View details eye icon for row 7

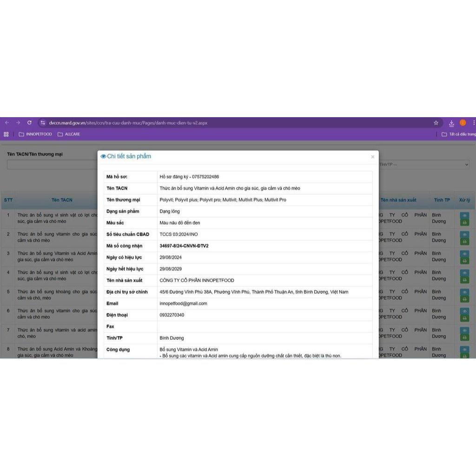(464, 331)
